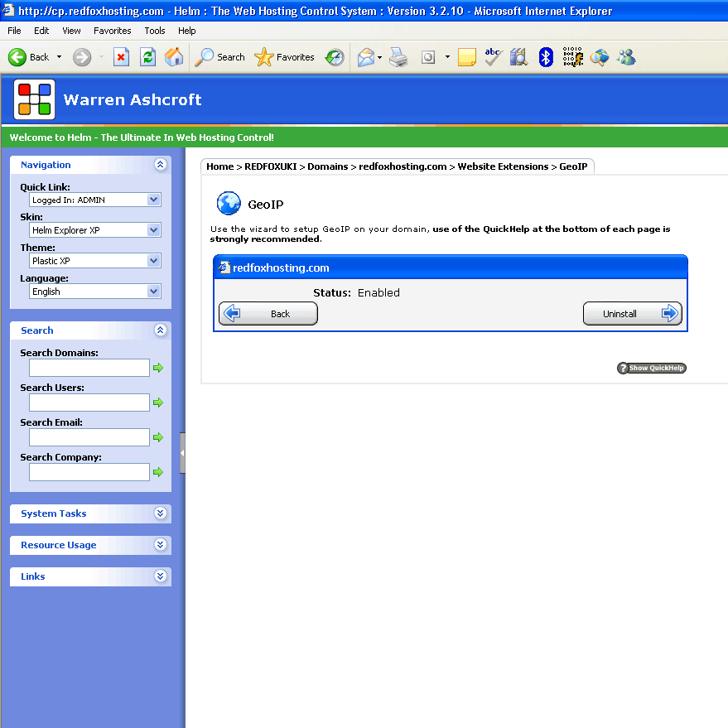
Task: Expand the System Tasks panel
Action: [x=160, y=513]
